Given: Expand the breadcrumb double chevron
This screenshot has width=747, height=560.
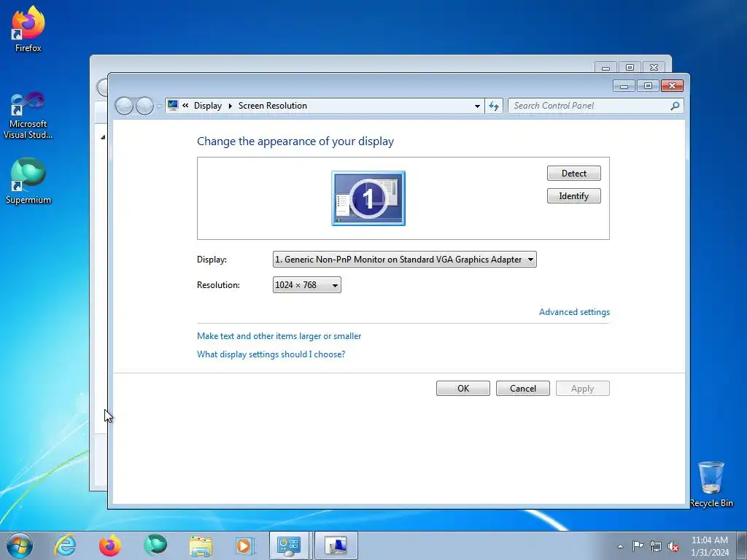Looking at the screenshot, I should coord(185,105).
